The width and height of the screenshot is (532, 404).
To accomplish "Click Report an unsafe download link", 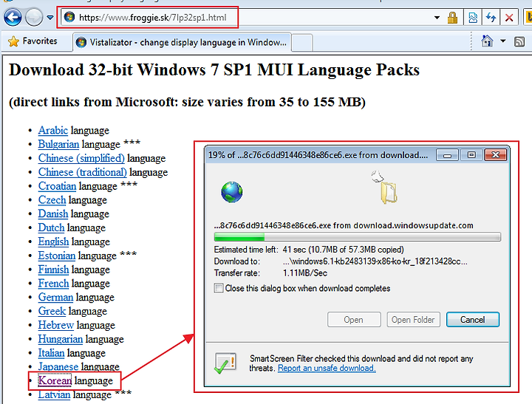I will point(327,368).
